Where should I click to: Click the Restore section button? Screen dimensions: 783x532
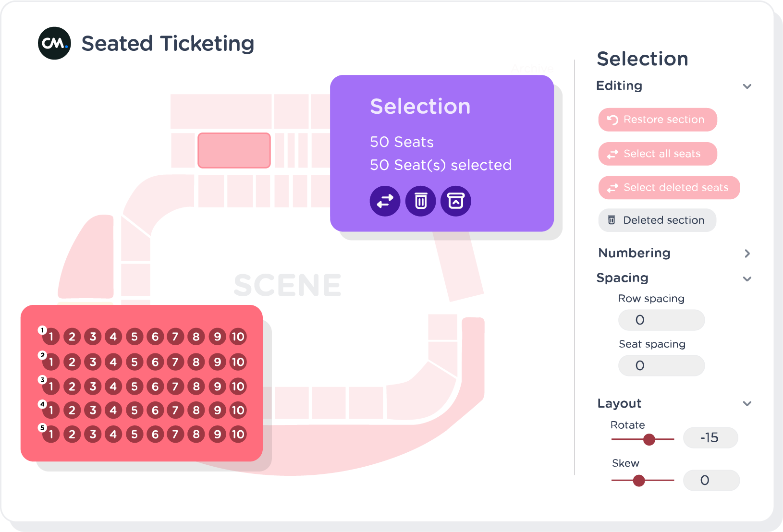click(x=658, y=120)
